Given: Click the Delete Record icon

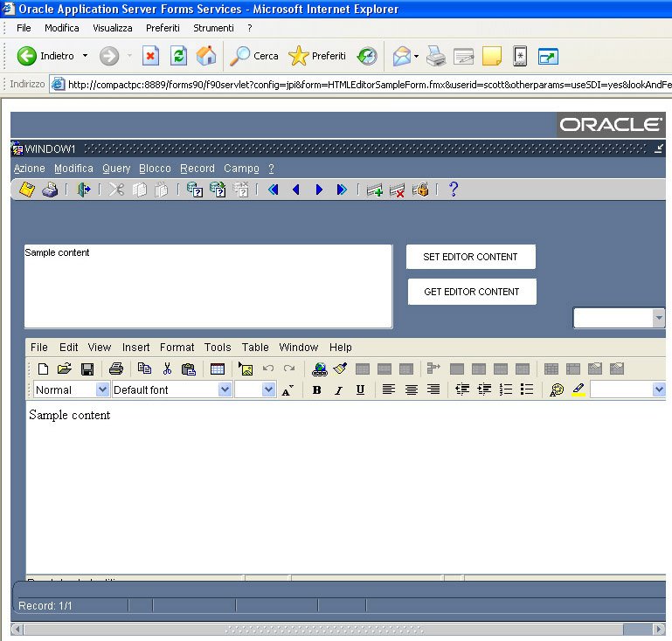Looking at the screenshot, I should pos(398,190).
